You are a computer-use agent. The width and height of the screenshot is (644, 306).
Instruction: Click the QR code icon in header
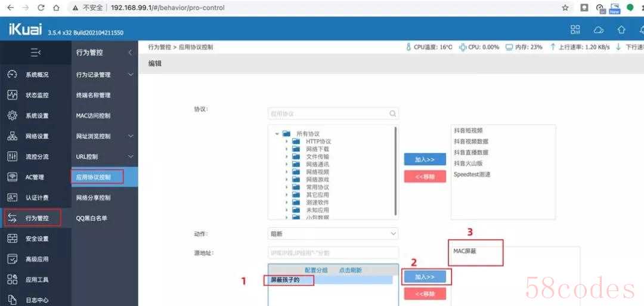click(576, 30)
